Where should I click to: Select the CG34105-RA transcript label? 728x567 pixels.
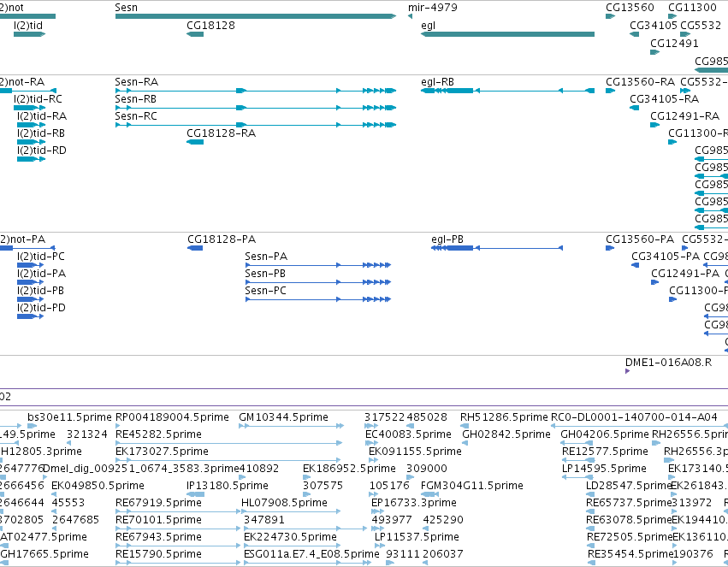pos(664,99)
